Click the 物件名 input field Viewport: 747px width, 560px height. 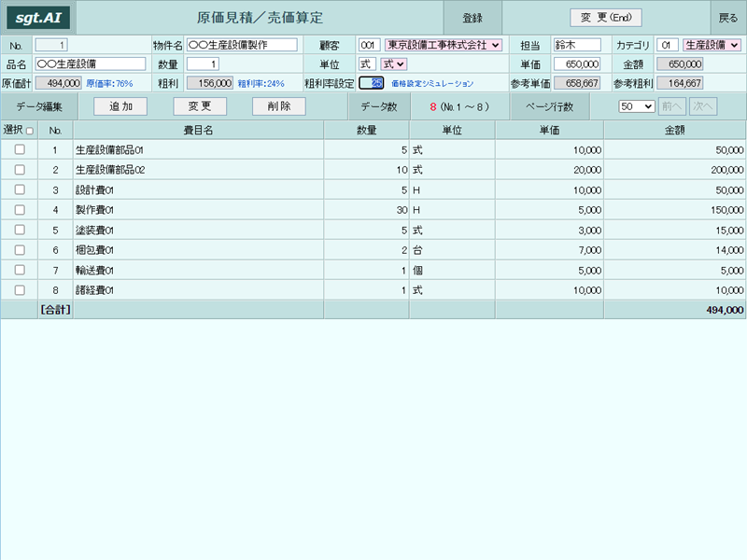(242, 45)
